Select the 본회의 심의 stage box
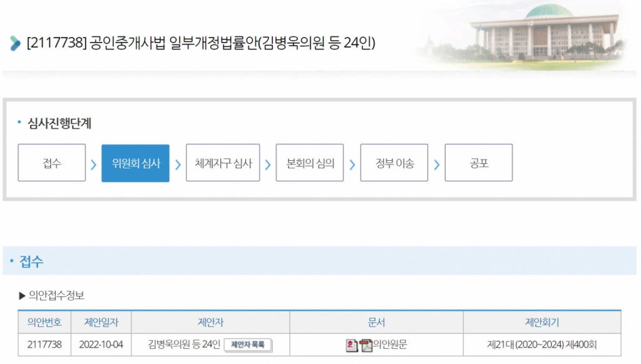This screenshot has height=364, width=641. [310, 163]
